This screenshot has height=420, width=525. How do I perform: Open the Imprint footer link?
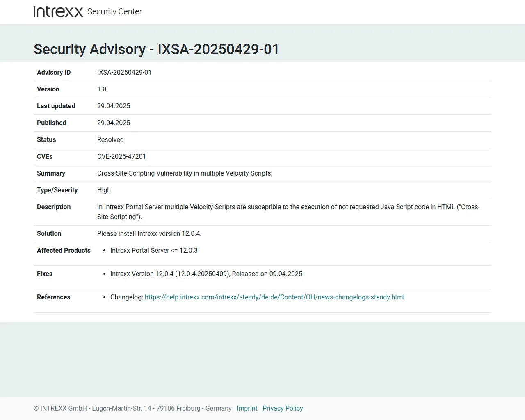point(247,408)
